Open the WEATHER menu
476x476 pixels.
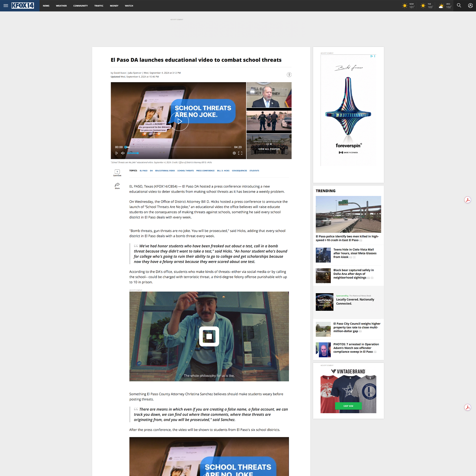point(61,6)
